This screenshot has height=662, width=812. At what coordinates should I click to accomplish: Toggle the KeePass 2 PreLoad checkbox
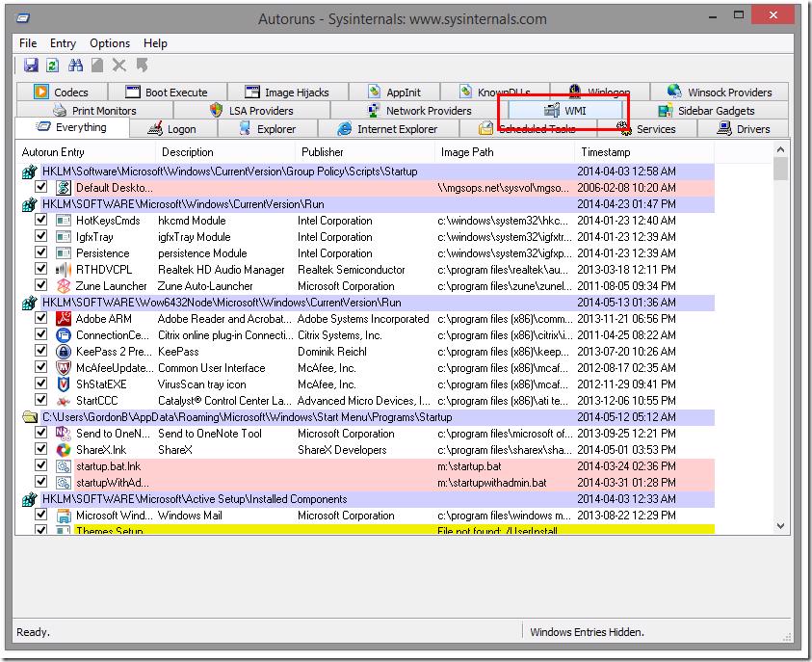pos(40,351)
